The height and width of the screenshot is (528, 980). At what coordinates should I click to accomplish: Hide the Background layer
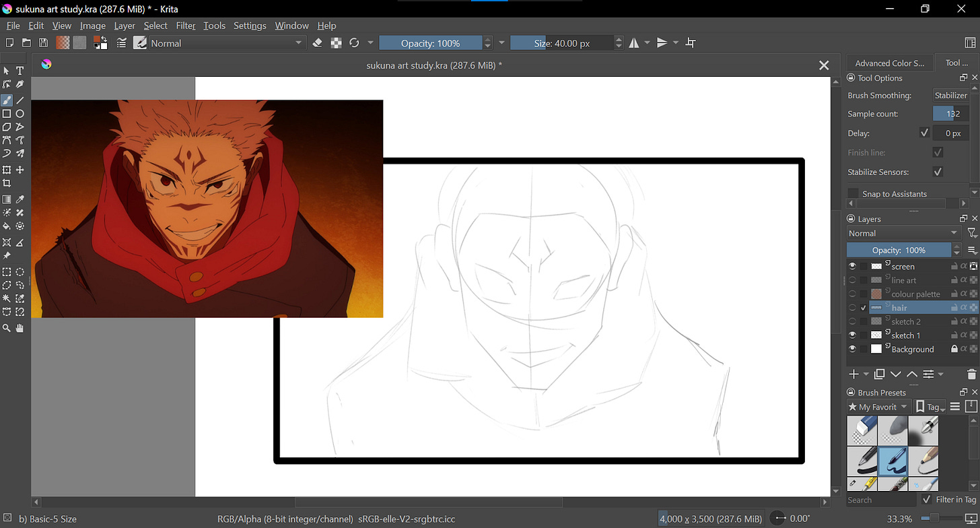[853, 350]
